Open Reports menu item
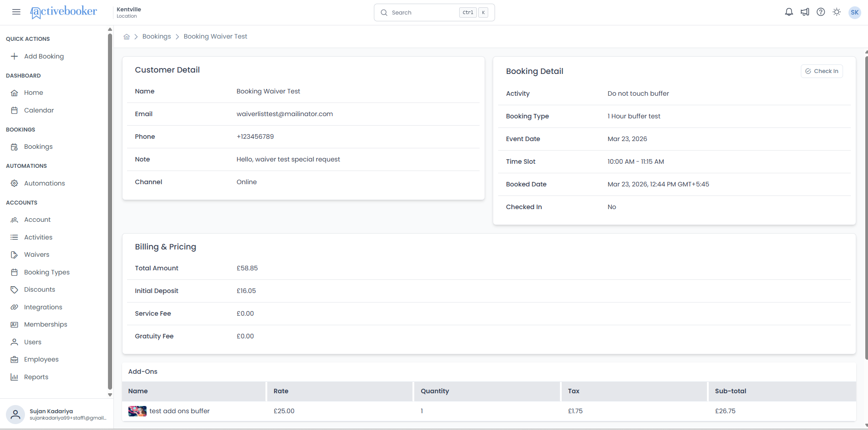This screenshot has height=430, width=868. click(36, 377)
